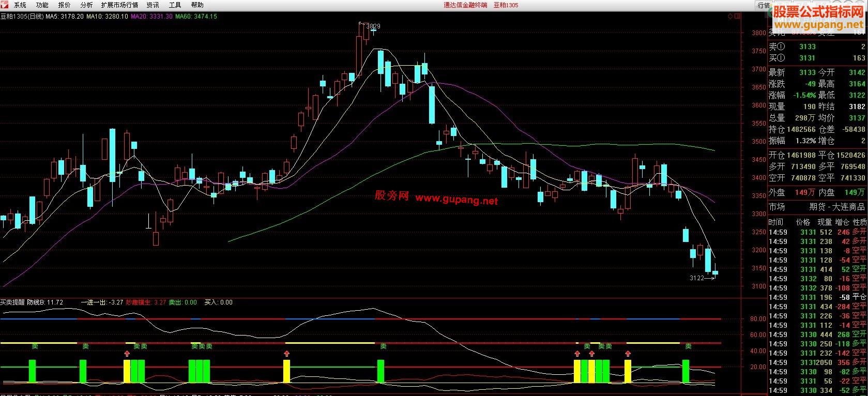Click the 平仓 value 1520426
This screenshot has width=868, height=396.
tap(850, 155)
